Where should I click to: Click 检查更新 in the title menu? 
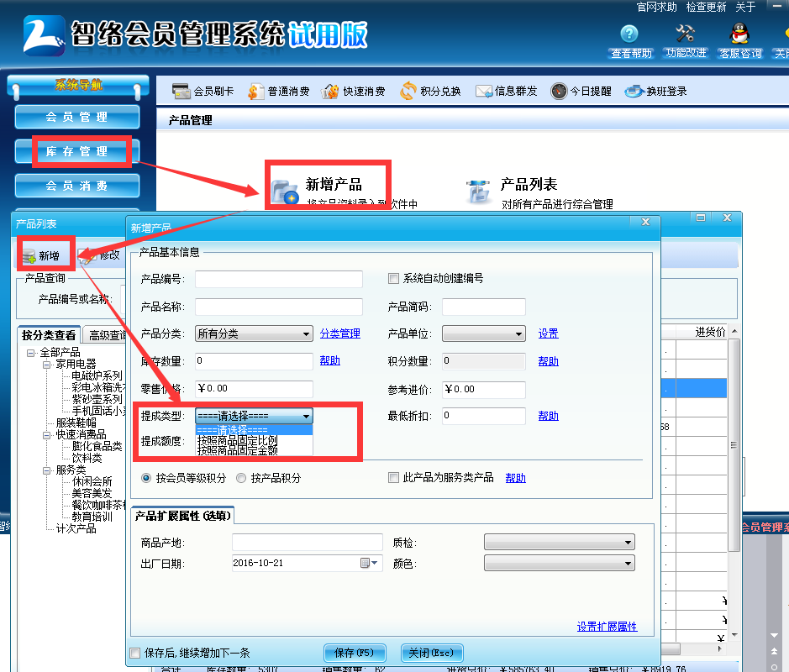click(x=706, y=6)
